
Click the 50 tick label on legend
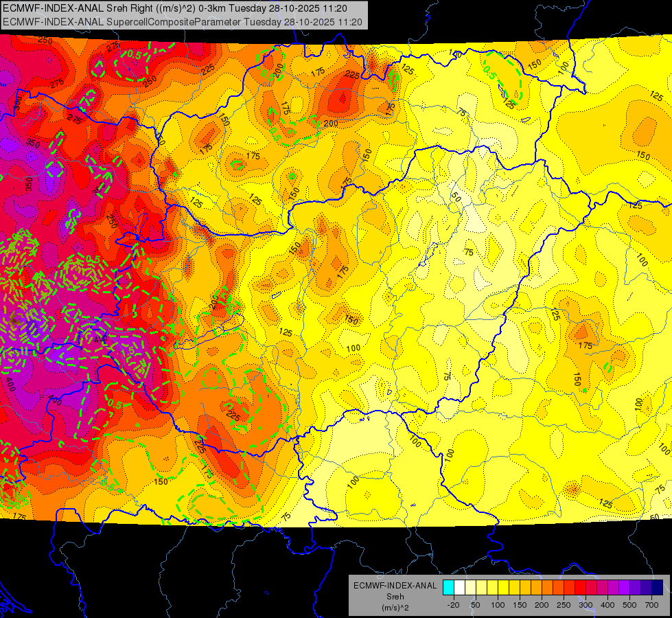(475, 605)
